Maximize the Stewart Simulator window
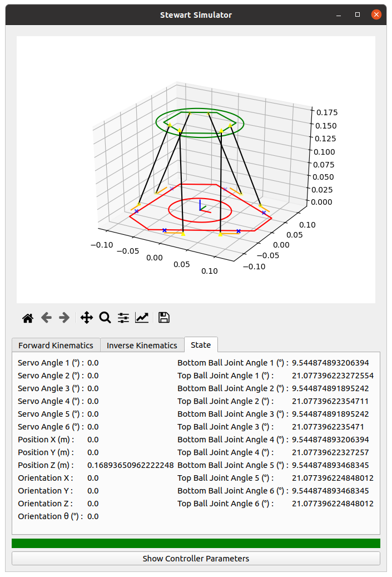 pos(358,14)
